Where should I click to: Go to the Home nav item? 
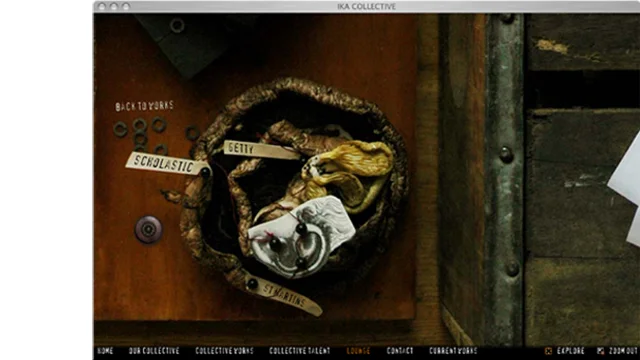pyautogui.click(x=105, y=351)
